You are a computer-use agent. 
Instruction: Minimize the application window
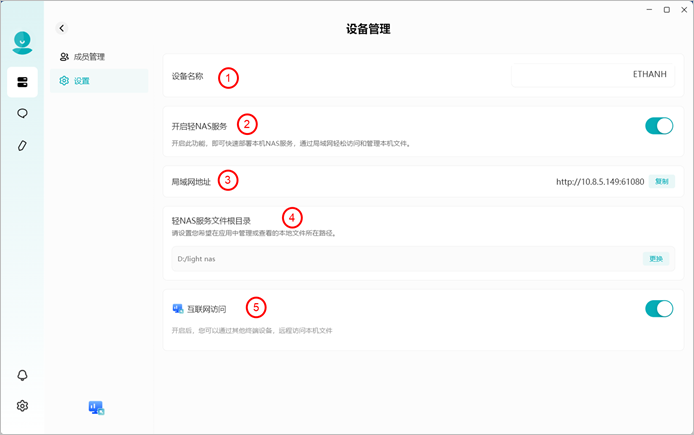[649, 10]
